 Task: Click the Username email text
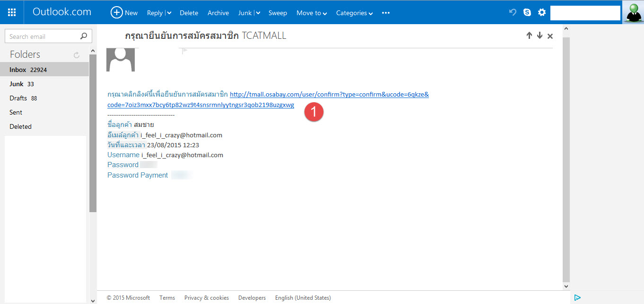pyautogui.click(x=182, y=155)
